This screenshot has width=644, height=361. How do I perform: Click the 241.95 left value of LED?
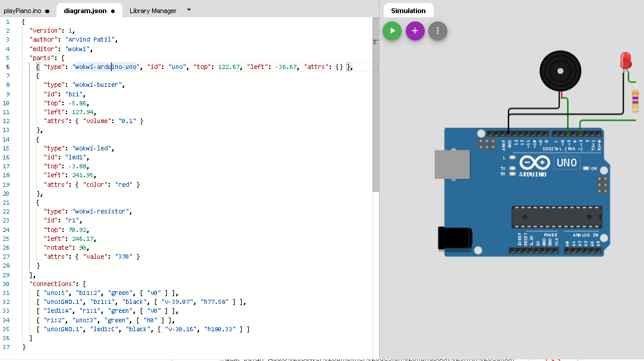coord(83,175)
